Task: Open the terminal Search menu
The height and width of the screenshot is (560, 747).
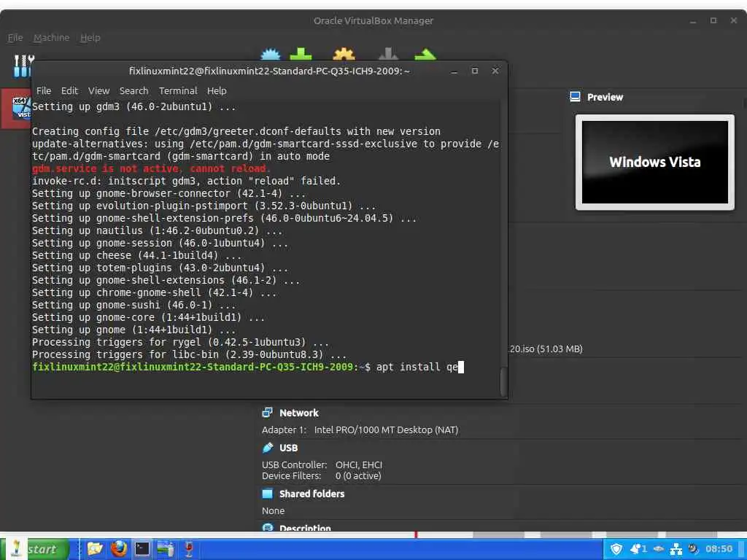Action: pyautogui.click(x=134, y=90)
